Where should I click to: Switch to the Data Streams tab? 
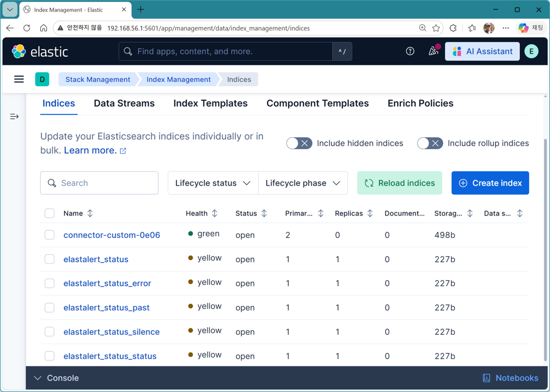coord(124,103)
